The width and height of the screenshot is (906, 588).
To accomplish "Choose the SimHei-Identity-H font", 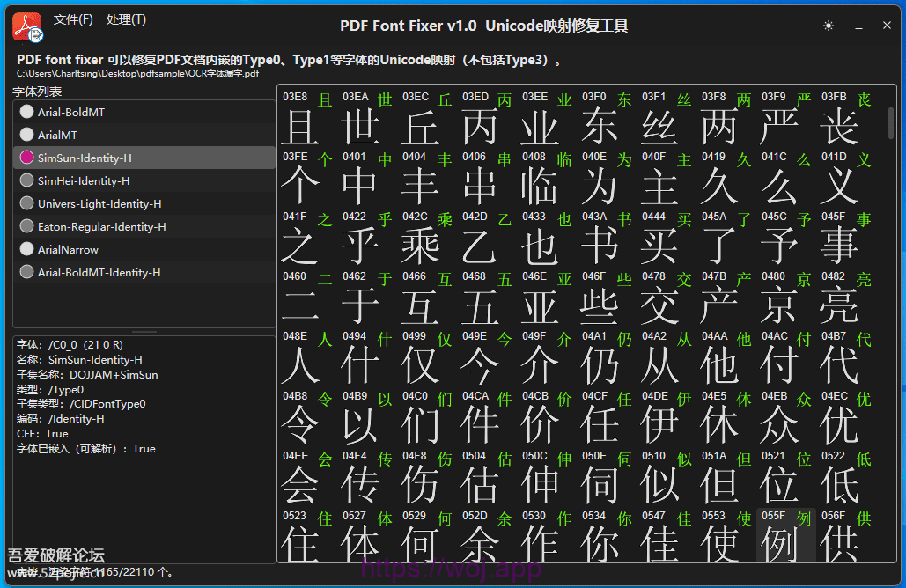I will coord(84,180).
